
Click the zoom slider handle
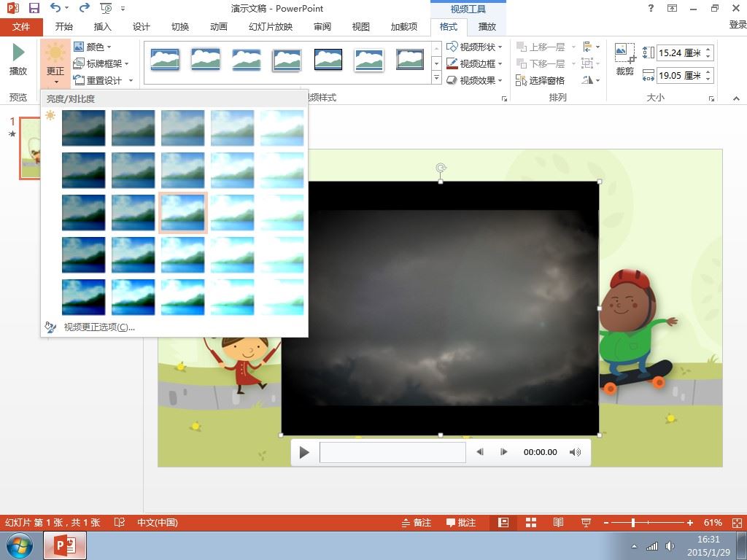pos(633,523)
